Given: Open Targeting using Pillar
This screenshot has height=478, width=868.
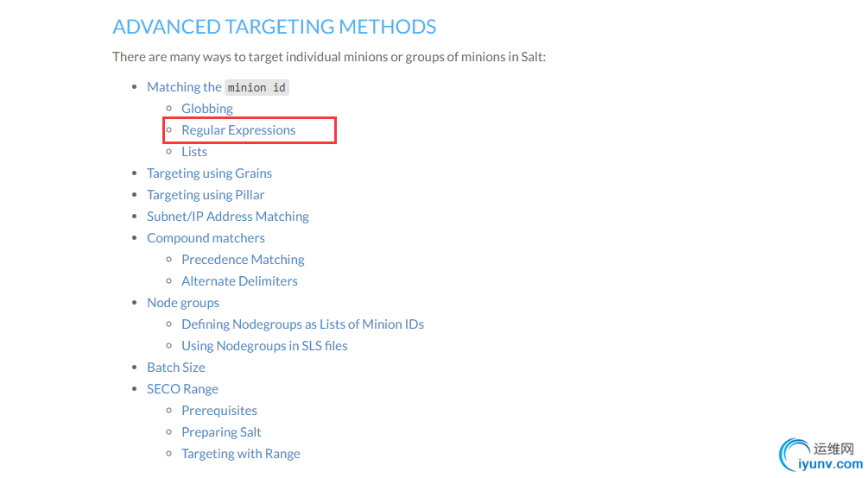Looking at the screenshot, I should coord(206,195).
